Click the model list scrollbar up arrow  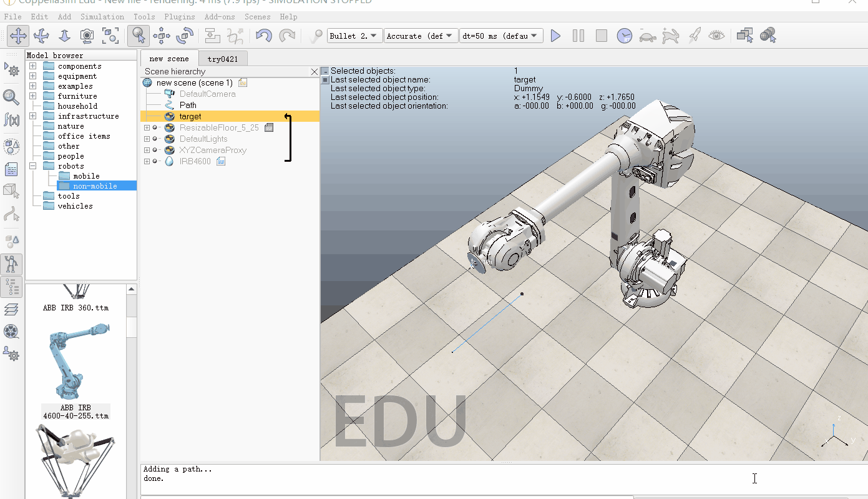coord(131,289)
